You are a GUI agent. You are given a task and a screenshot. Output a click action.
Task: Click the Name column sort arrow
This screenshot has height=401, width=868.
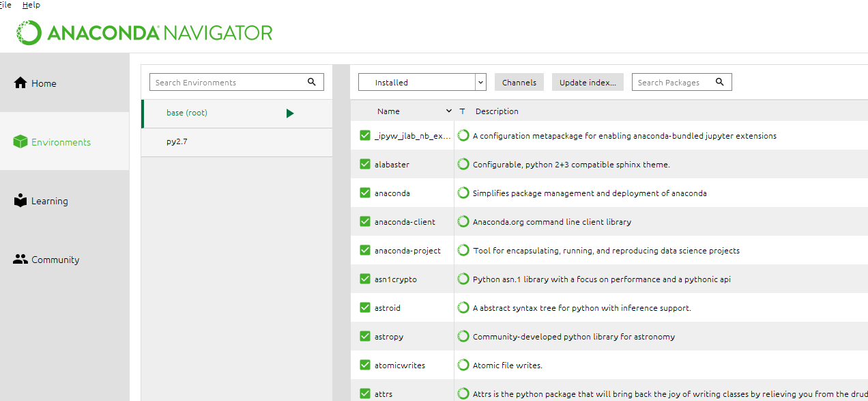point(448,111)
